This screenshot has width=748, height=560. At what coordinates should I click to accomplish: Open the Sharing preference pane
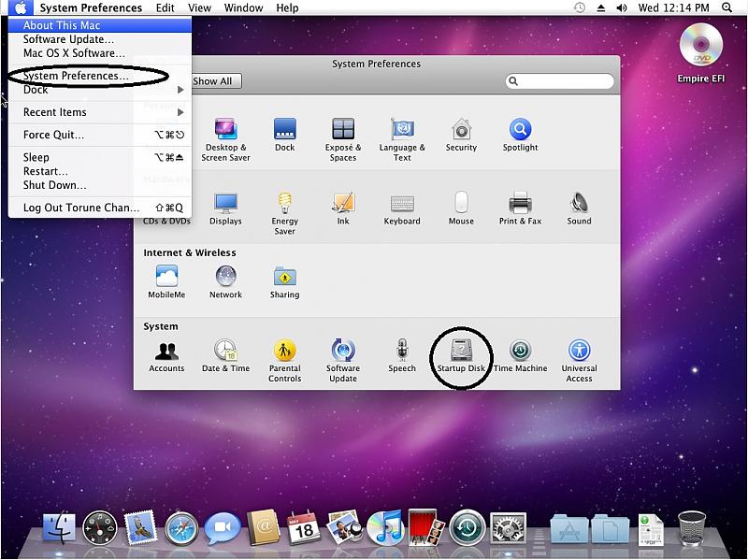pyautogui.click(x=284, y=277)
